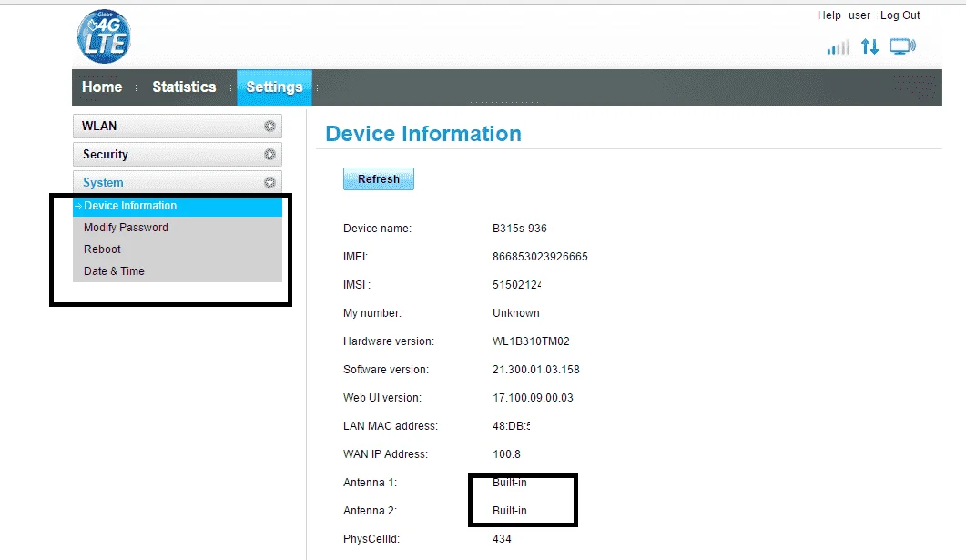Click the data transfer arrows icon
The image size is (966, 560).
pyautogui.click(x=869, y=46)
